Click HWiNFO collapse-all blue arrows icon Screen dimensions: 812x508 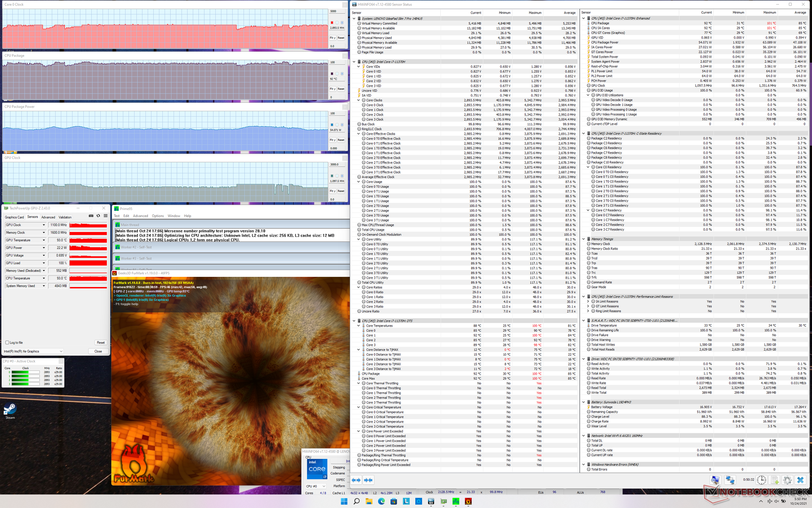click(368, 480)
